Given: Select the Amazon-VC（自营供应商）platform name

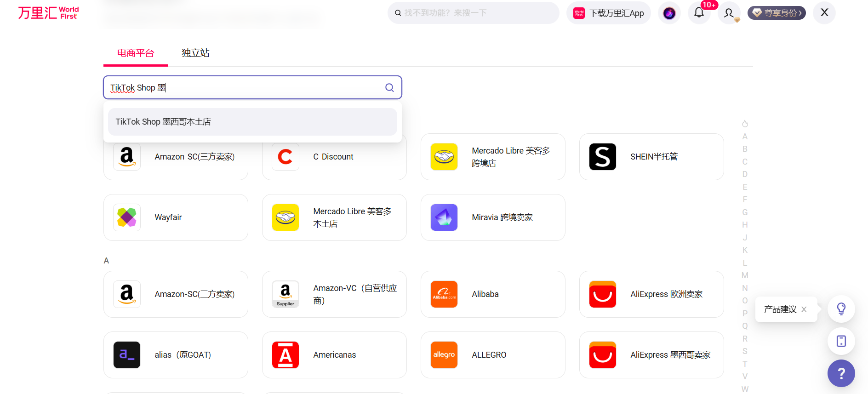Looking at the screenshot, I should [x=355, y=294].
